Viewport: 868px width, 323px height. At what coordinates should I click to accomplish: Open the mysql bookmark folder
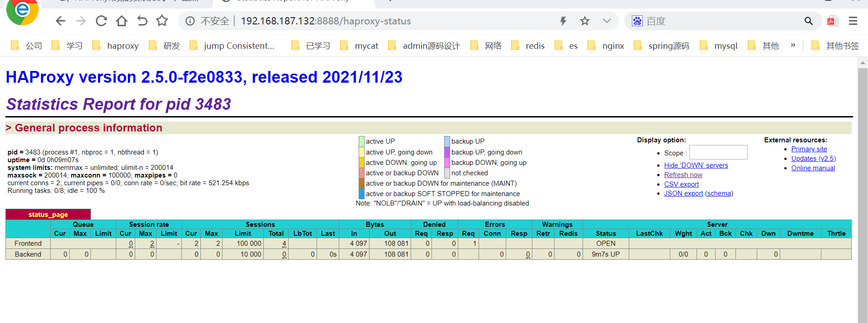[x=719, y=46]
